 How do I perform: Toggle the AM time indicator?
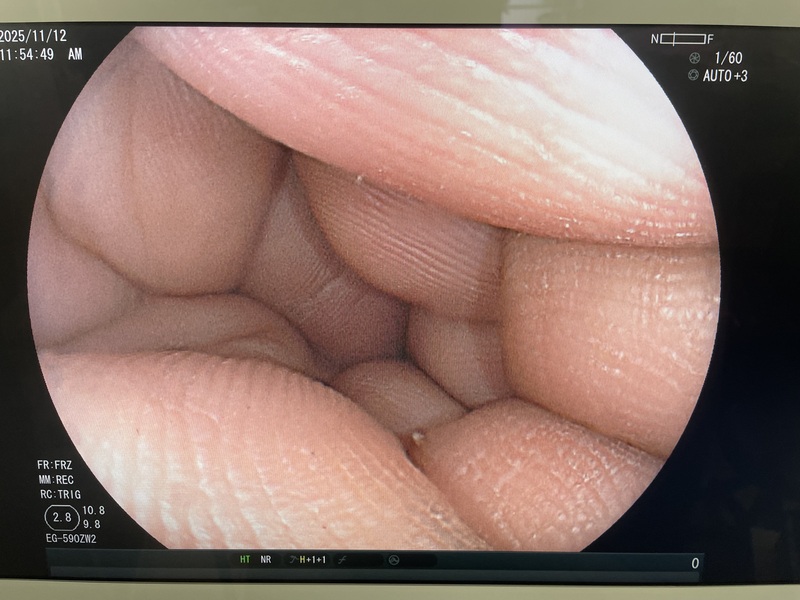(75, 55)
